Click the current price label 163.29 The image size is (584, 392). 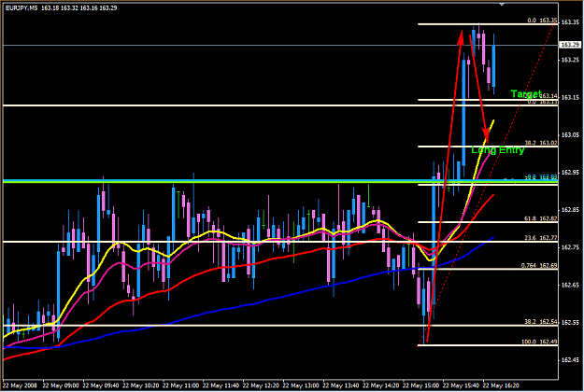point(570,45)
